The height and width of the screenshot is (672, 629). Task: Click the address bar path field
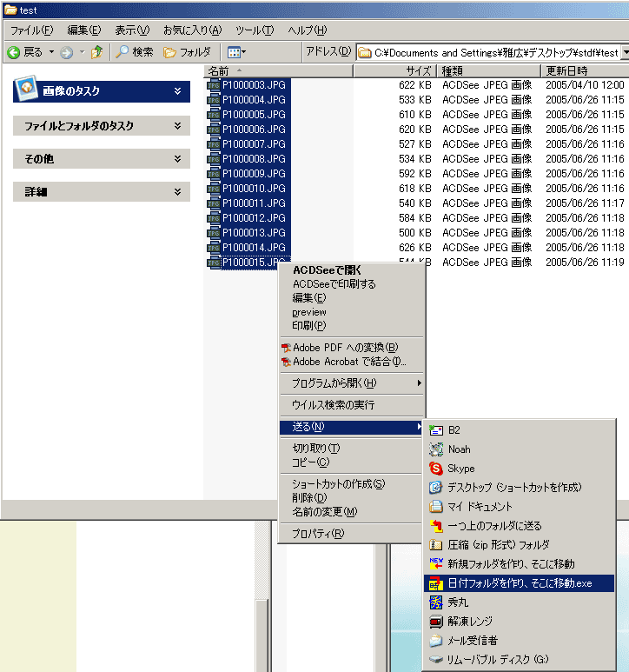point(491,52)
